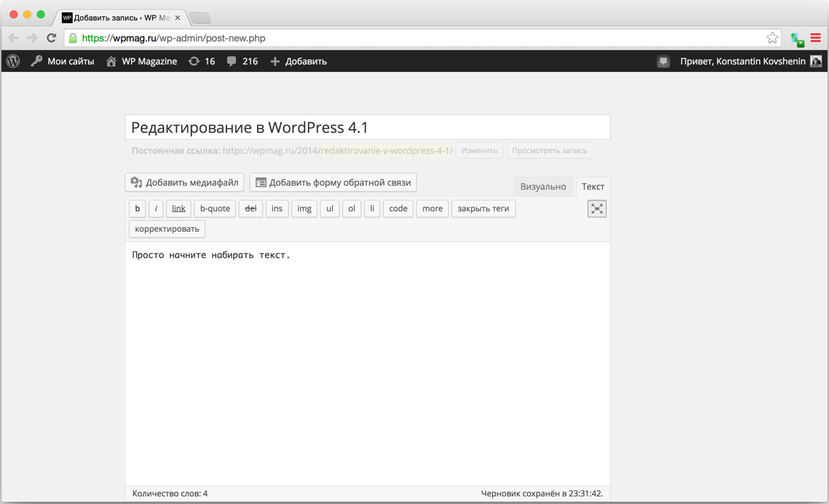Click the li list item button

372,209
